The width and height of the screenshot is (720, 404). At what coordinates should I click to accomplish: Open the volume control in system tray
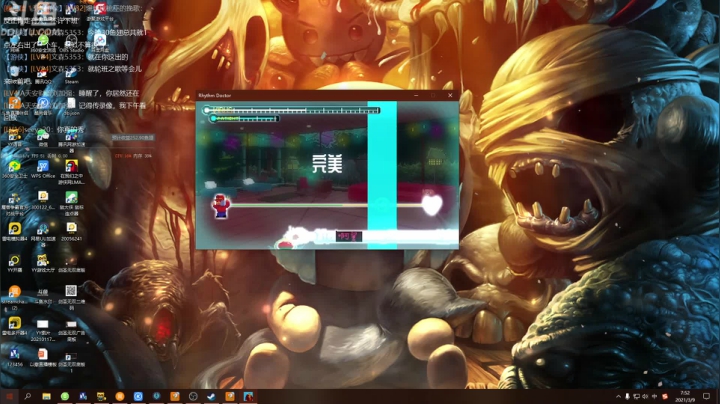tap(645, 396)
